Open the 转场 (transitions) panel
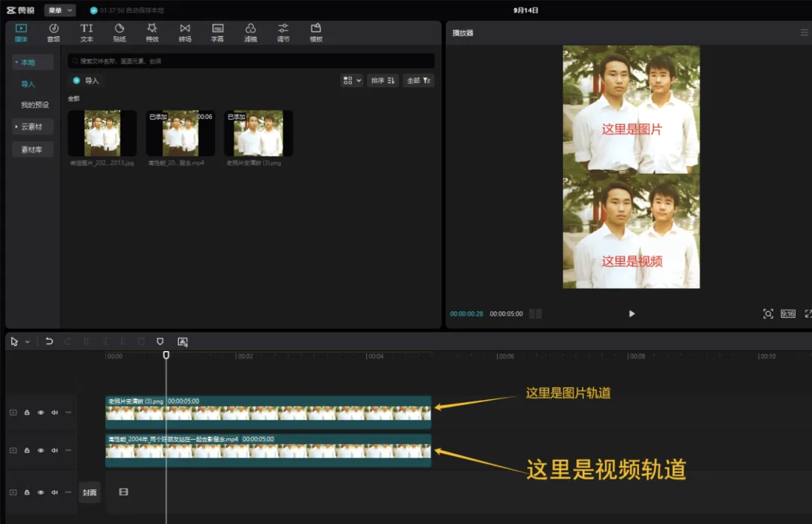Image resolution: width=812 pixels, height=524 pixels. pos(185,32)
